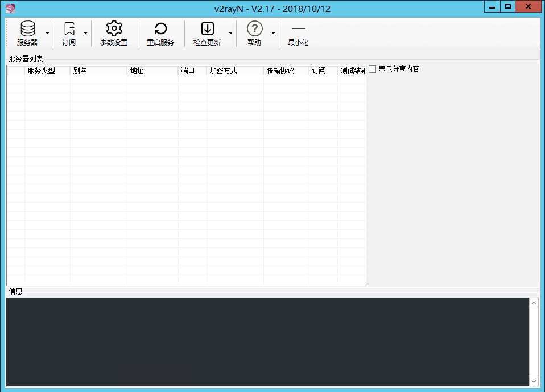Enable the 显示分享内容 checkbox
Viewport: 545px width, 392px height.
(373, 69)
